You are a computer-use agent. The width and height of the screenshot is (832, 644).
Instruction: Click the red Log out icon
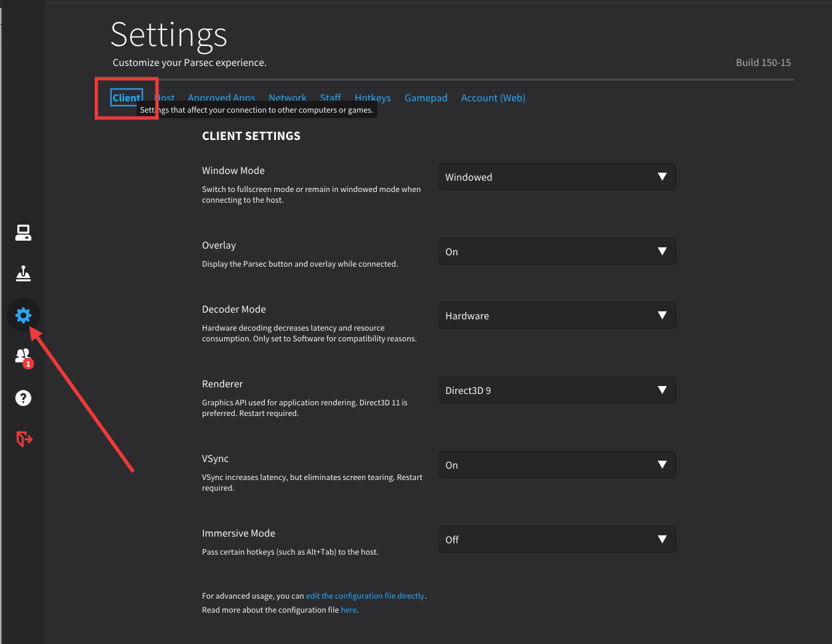coord(24,439)
